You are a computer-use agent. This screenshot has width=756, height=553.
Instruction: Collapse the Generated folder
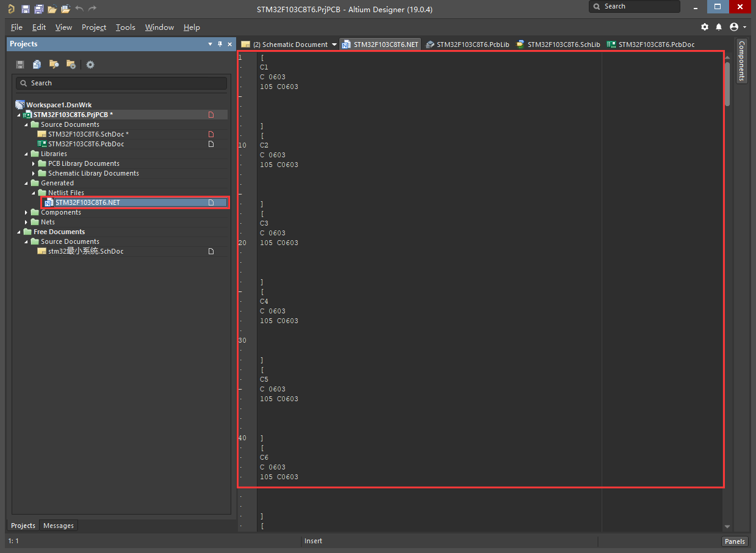pos(26,183)
